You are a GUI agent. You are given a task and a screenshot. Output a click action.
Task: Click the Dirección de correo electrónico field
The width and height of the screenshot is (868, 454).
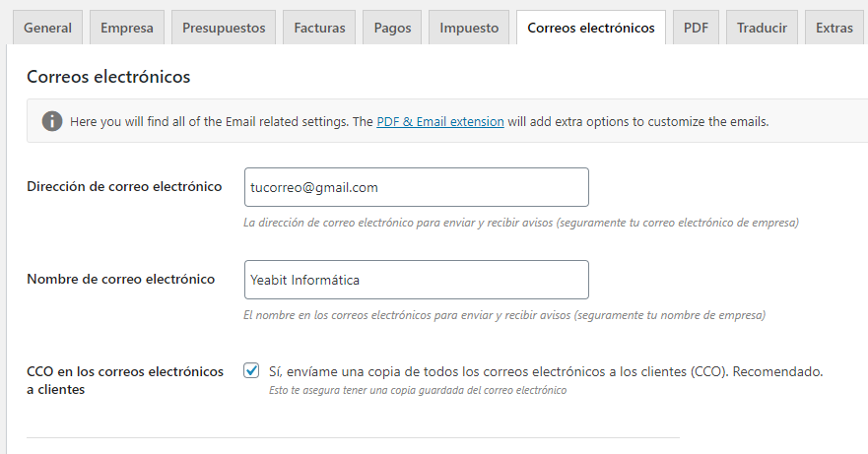click(x=417, y=187)
